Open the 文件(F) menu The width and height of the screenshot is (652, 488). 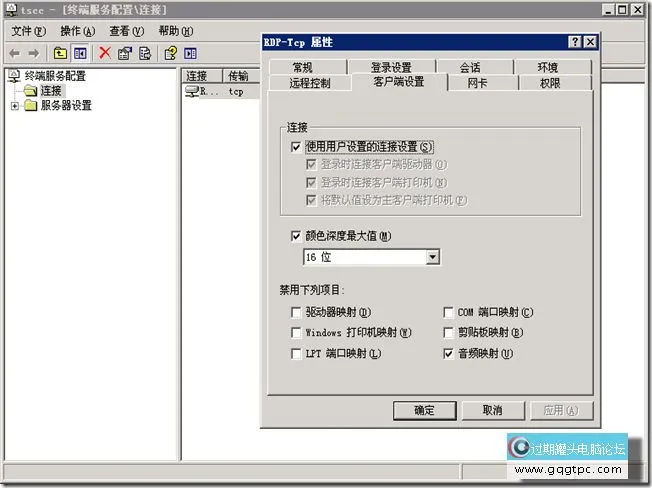click(x=28, y=31)
